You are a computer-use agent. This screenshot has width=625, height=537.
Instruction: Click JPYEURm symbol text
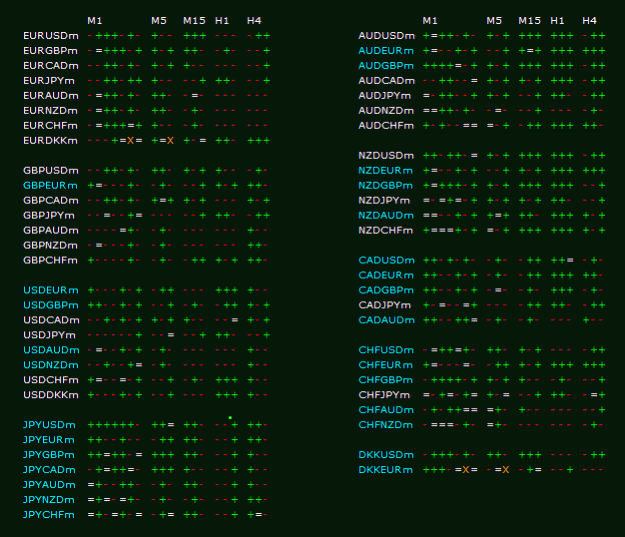[49, 440]
